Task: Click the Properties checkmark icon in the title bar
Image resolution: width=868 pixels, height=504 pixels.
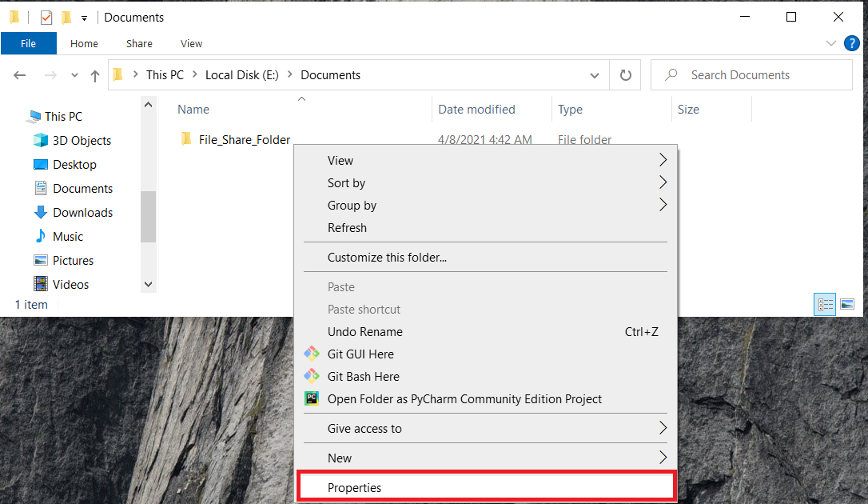Action: [x=46, y=17]
